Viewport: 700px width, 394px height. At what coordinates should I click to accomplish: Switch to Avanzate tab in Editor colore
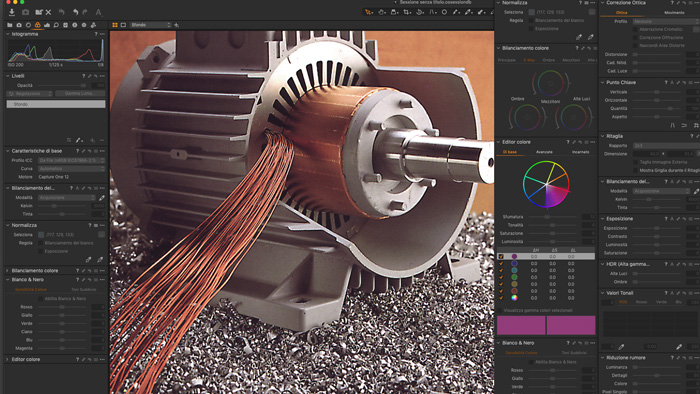click(x=544, y=152)
